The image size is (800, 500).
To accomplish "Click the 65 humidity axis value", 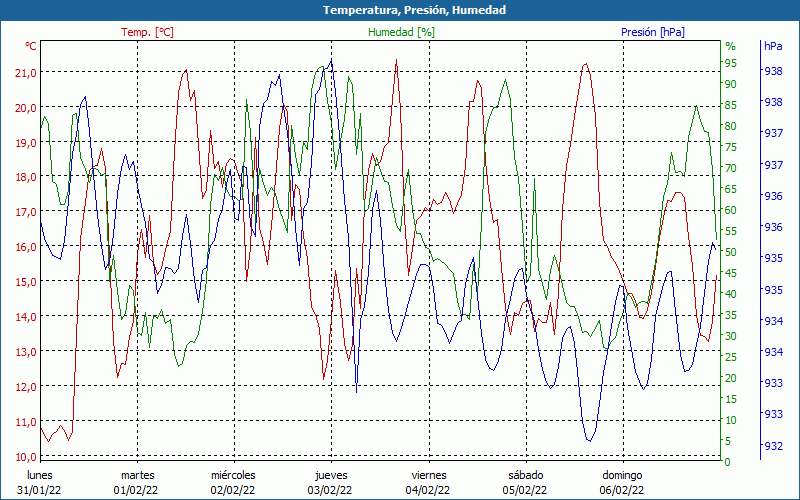I will pyautogui.click(x=731, y=189).
